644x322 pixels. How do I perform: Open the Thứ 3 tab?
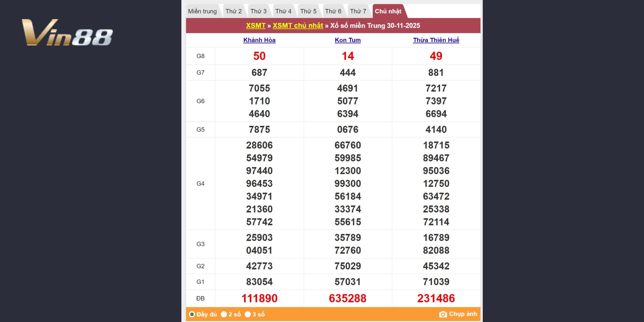tap(258, 11)
